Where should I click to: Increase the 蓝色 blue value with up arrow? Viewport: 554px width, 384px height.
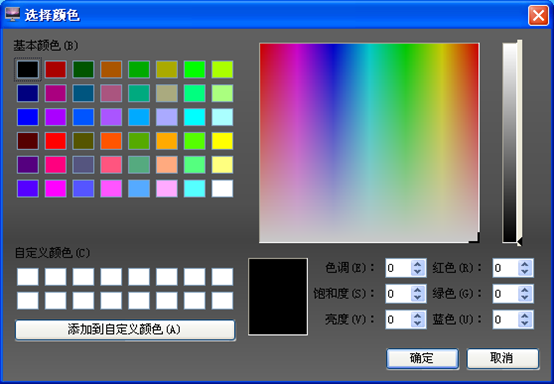pos(525,315)
